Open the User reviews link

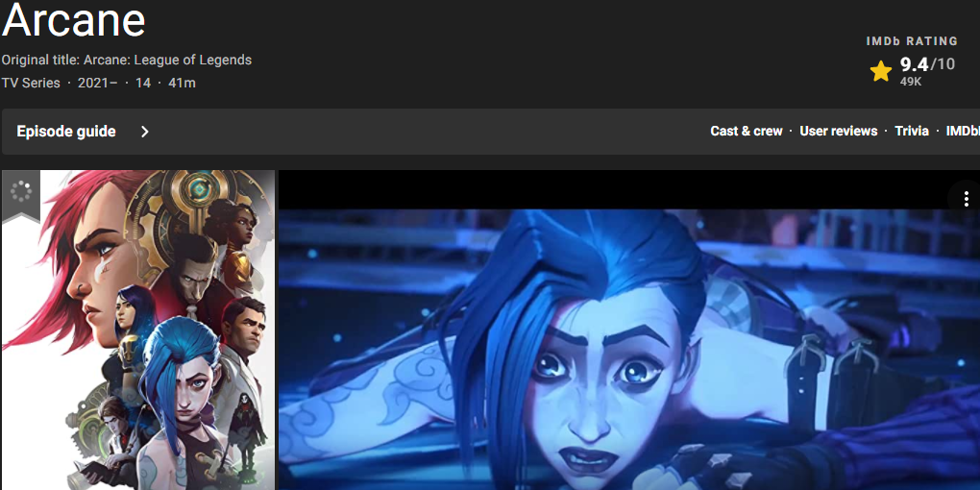838,132
